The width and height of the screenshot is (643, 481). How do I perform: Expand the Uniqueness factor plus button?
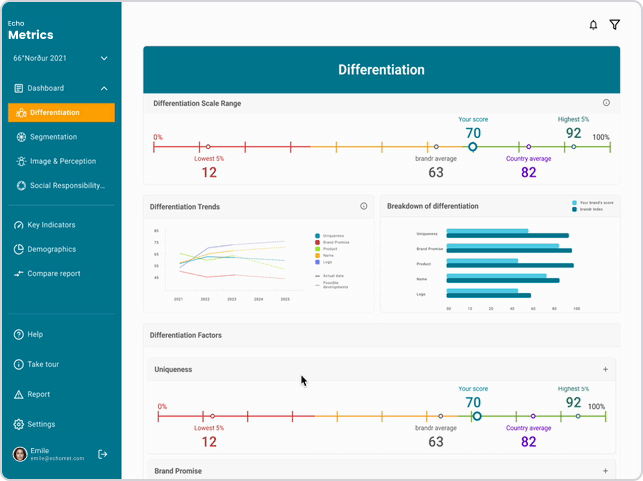pos(605,370)
